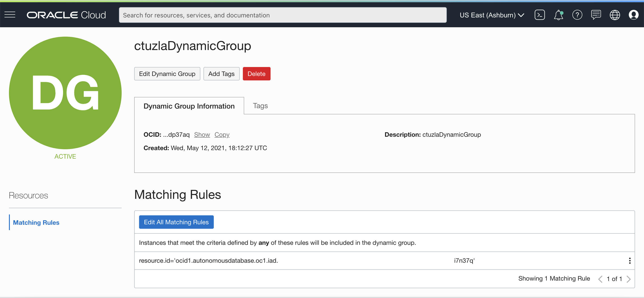Go to next matching rules page
This screenshot has height=298, width=644.
pos(629,279)
